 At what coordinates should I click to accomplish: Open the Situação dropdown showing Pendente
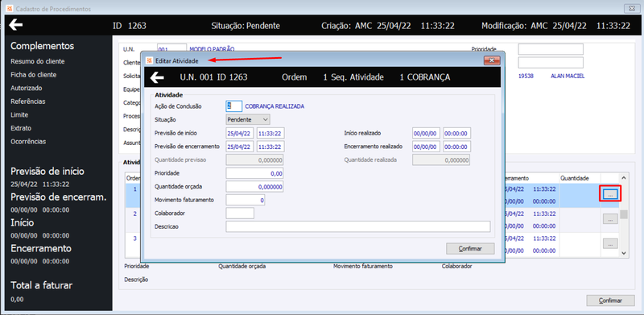pyautogui.click(x=248, y=119)
